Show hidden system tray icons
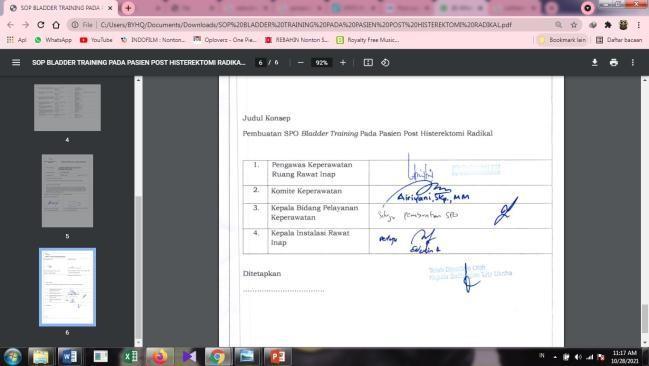The width and height of the screenshot is (649, 366). coord(555,356)
